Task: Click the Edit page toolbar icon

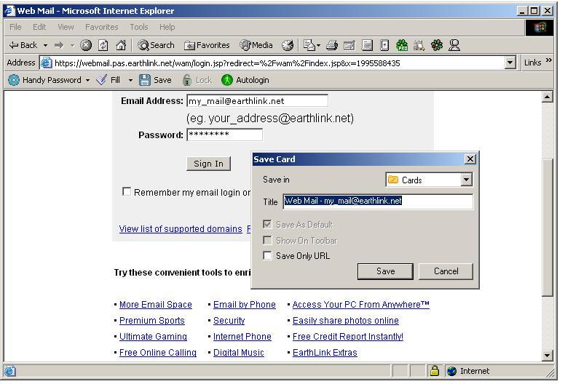Action: tap(349, 45)
